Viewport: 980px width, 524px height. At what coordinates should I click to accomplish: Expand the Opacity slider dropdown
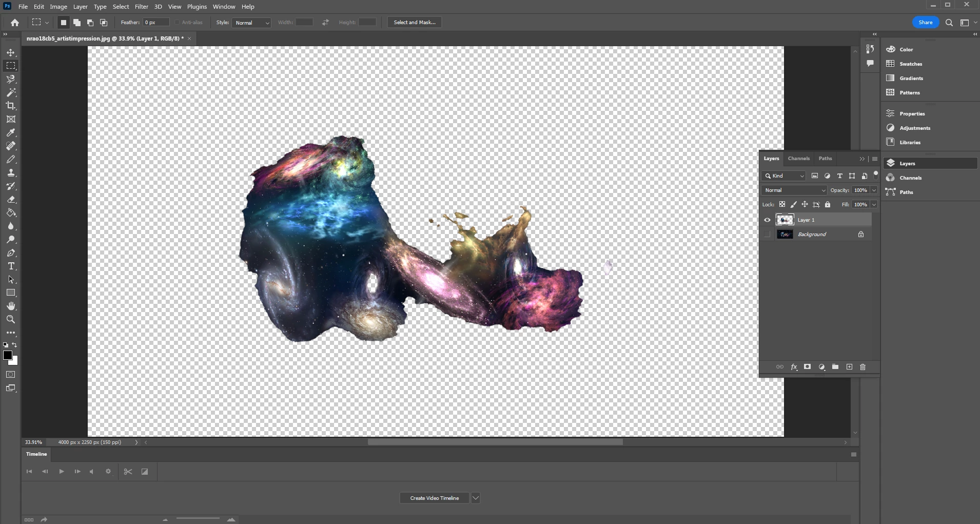click(874, 190)
